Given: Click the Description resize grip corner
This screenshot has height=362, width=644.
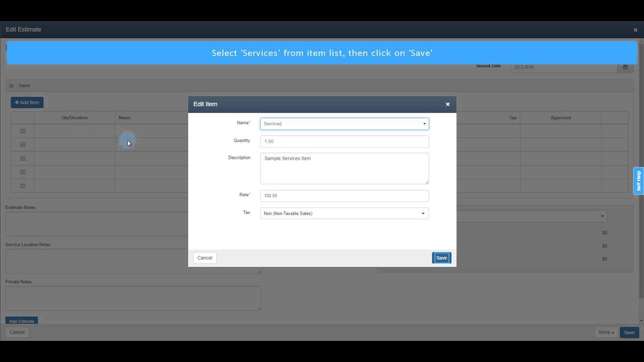Looking at the screenshot, I should [x=427, y=182].
